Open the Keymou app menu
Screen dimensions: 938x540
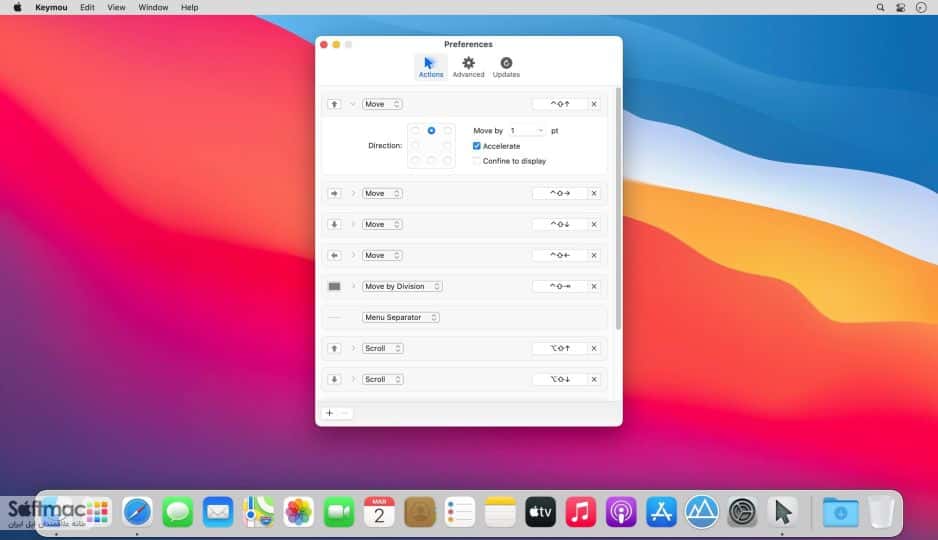pyautogui.click(x=51, y=8)
